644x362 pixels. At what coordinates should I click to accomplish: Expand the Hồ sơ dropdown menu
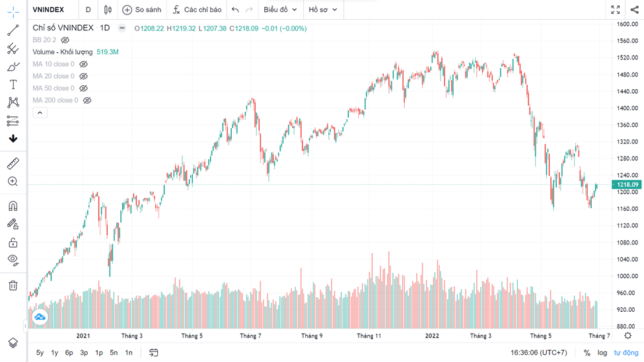coord(323,10)
